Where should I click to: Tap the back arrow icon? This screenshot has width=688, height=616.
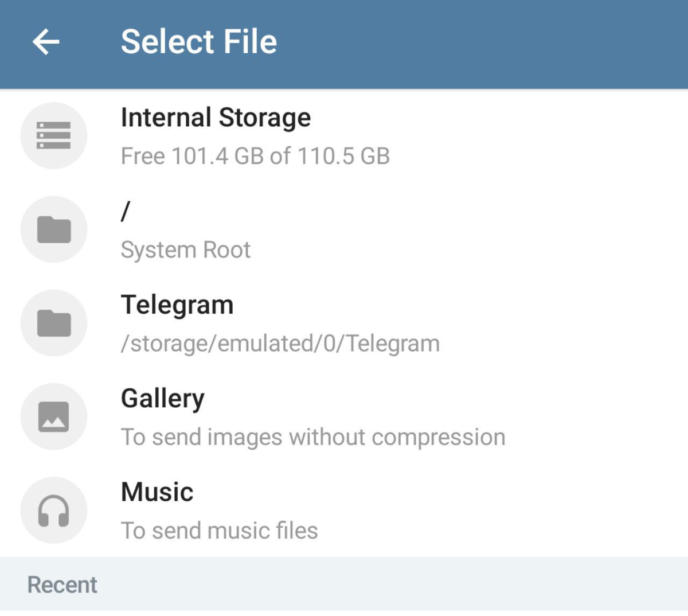point(46,42)
